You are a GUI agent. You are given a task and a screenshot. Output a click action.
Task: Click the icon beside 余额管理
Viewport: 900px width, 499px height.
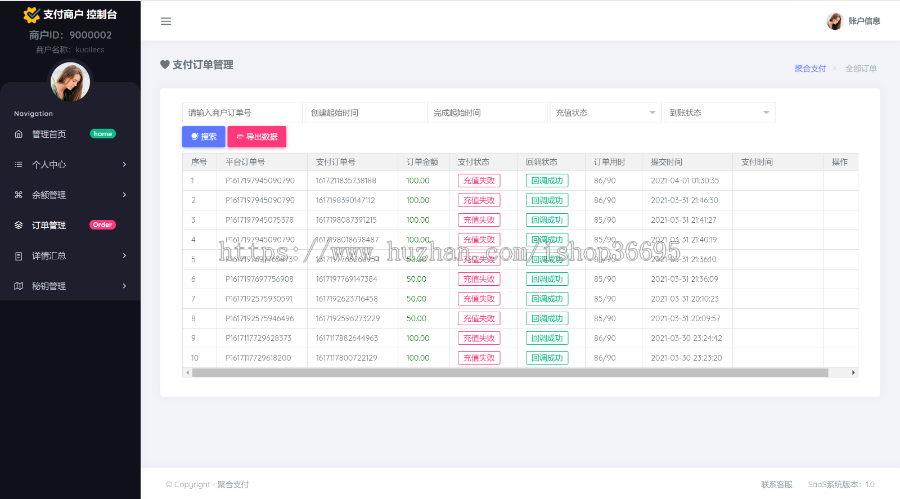(18, 195)
